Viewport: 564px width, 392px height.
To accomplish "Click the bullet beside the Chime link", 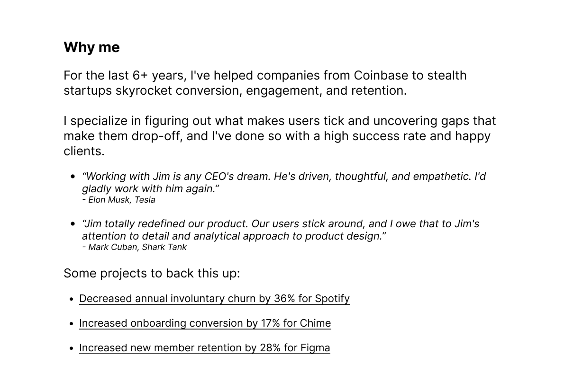I will coord(72,324).
